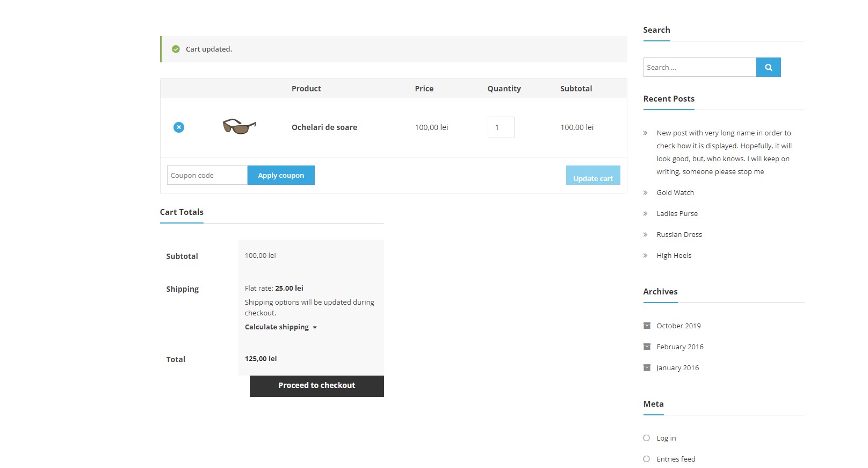Click the Cart Totals heading
Screen dimensions: 868x468
(x=182, y=212)
